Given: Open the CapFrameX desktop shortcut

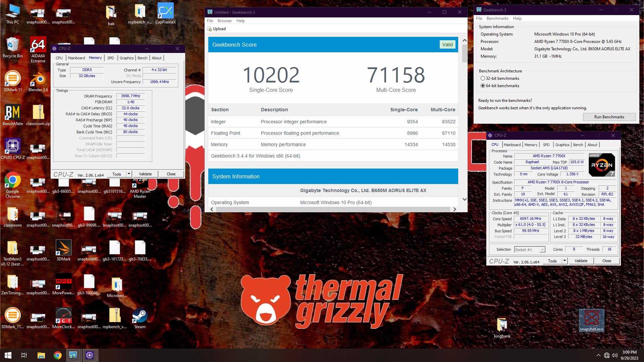Looking at the screenshot, I should click(x=166, y=14).
